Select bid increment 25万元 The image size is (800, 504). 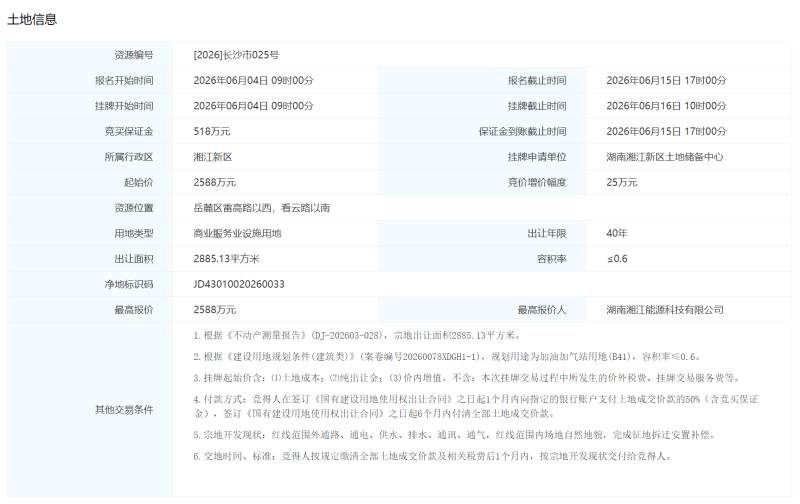pyautogui.click(x=621, y=183)
